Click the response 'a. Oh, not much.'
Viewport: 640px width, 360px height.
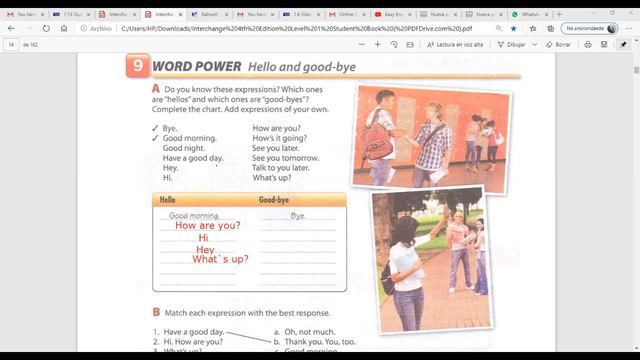click(304, 332)
